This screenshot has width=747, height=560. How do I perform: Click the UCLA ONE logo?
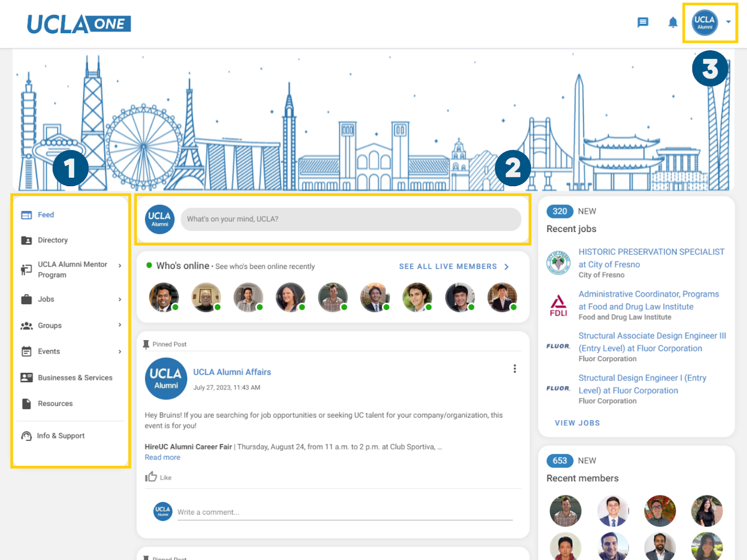coord(79,24)
